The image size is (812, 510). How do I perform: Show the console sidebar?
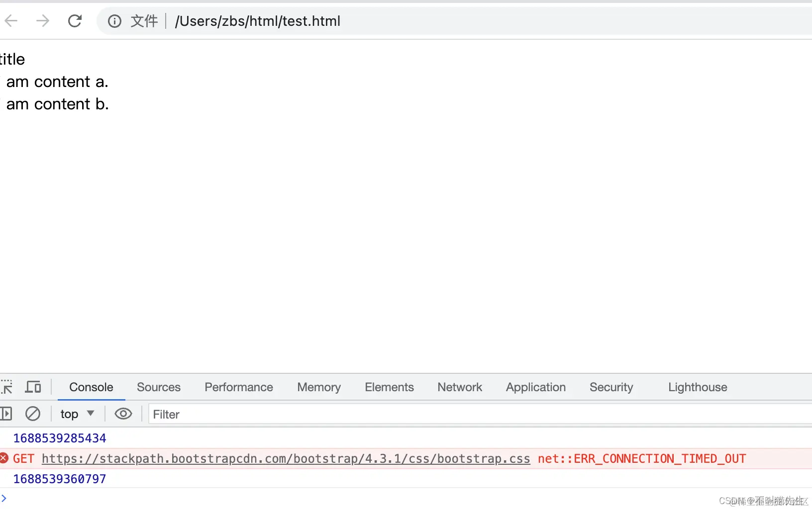[x=6, y=414]
